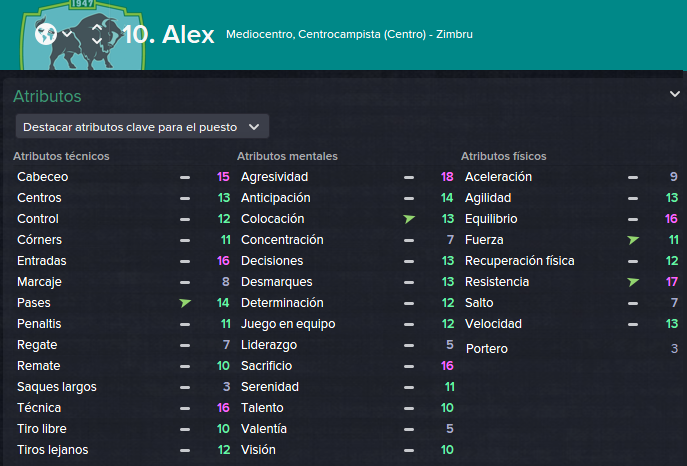Click the Sacrificio value 16

(x=447, y=366)
